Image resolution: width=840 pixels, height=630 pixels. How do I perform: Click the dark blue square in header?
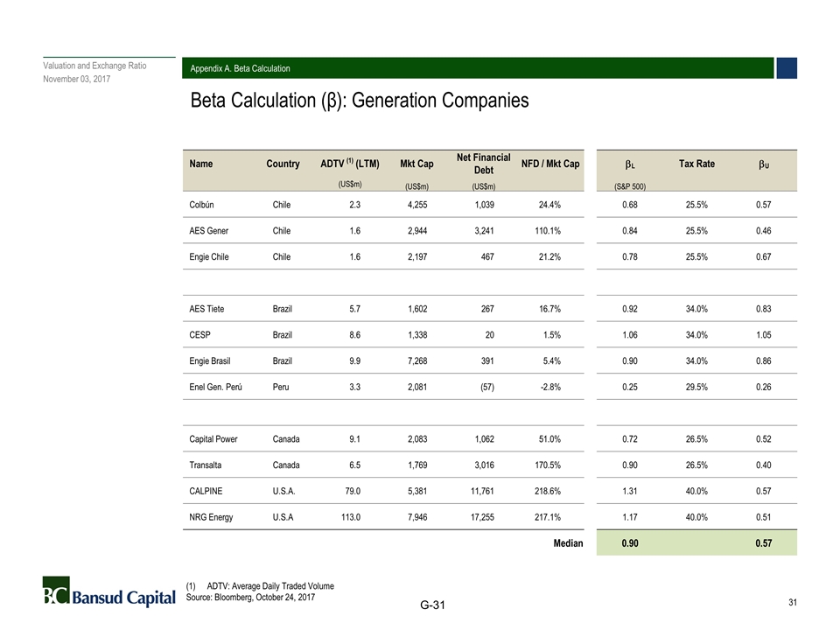(787, 68)
